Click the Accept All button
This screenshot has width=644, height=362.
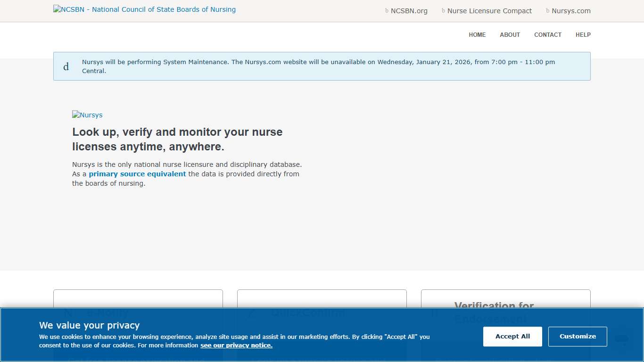512,336
